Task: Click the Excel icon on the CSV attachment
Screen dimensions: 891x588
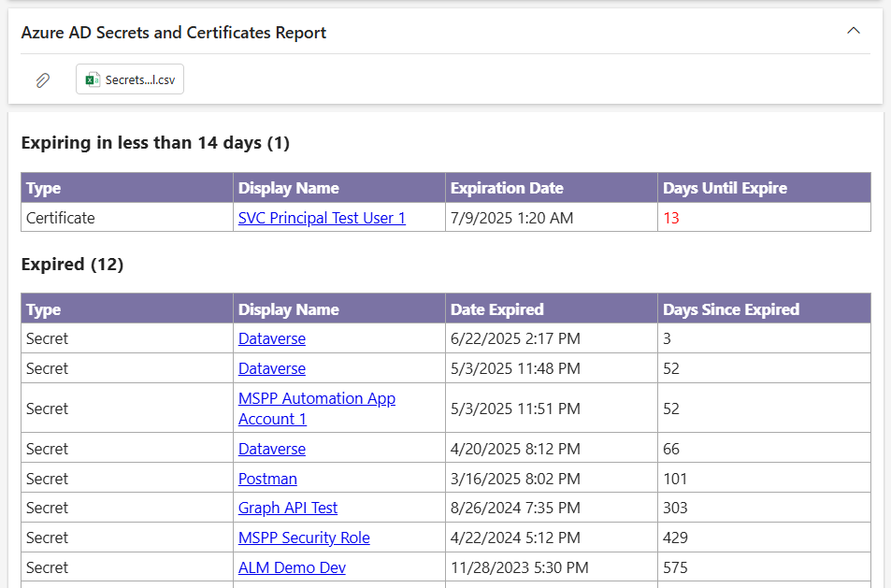Action: [x=92, y=79]
